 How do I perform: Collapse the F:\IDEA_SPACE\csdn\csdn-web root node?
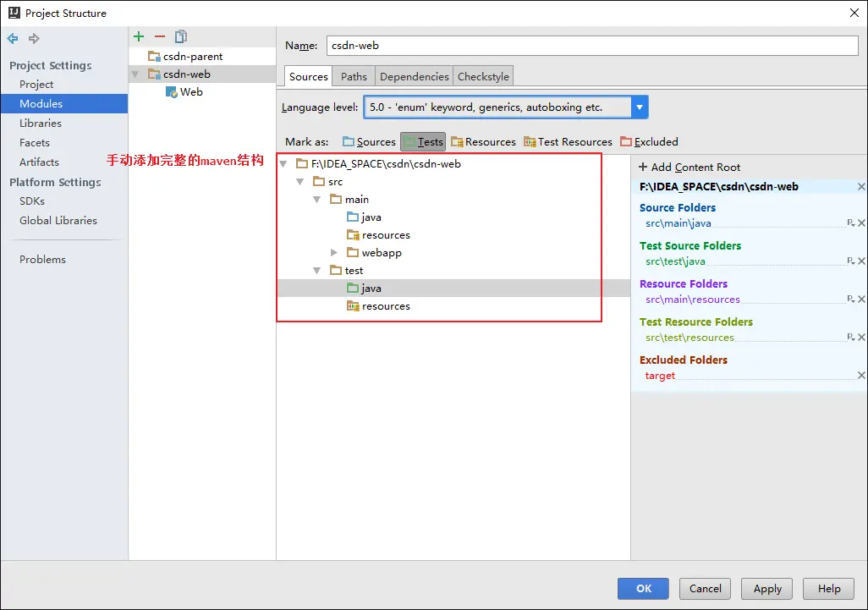click(x=283, y=164)
